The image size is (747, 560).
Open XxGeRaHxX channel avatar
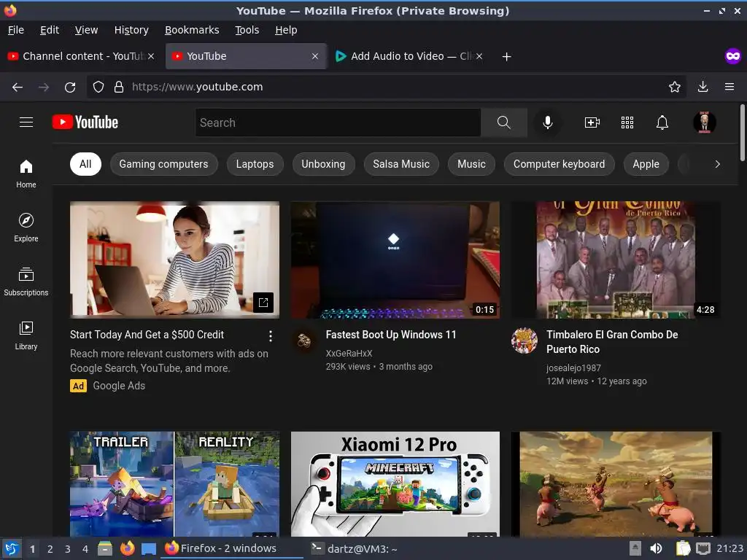304,340
